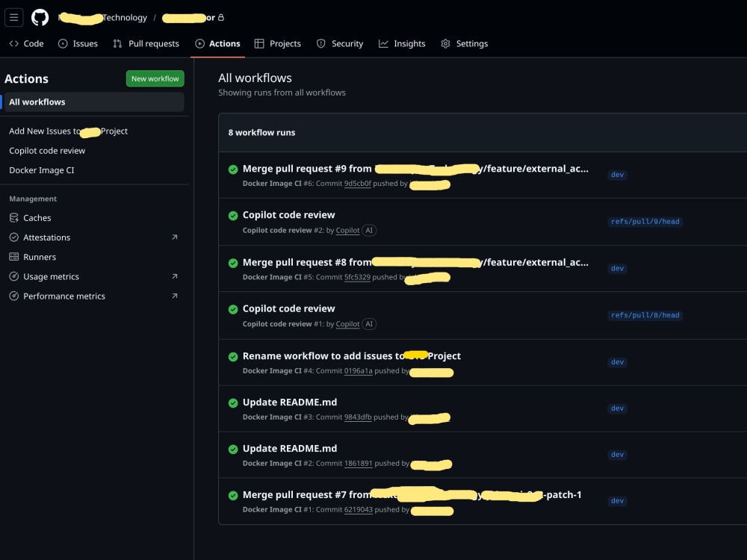Viewport: 747px width, 560px height.
Task: Switch to the Code tab
Action: pos(27,44)
